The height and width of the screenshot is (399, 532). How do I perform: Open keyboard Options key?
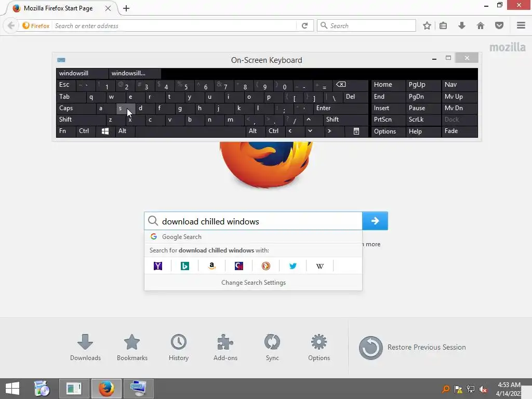389,131
